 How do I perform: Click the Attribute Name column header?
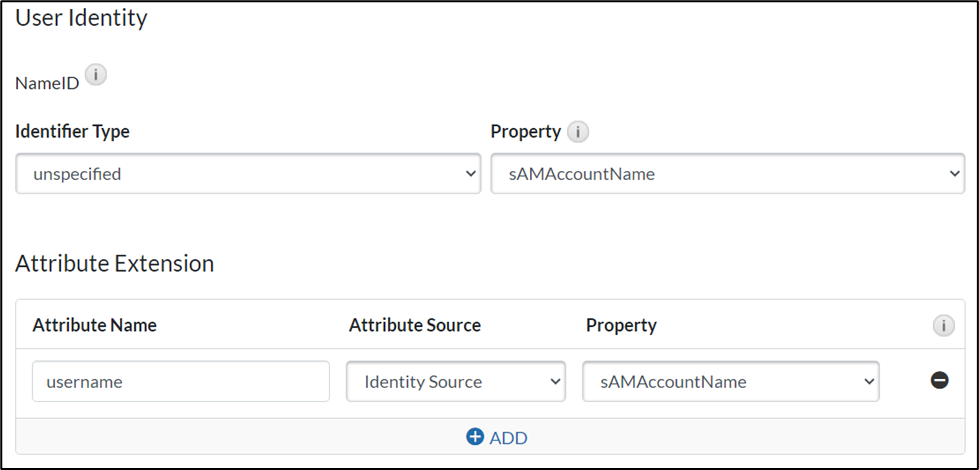point(94,325)
